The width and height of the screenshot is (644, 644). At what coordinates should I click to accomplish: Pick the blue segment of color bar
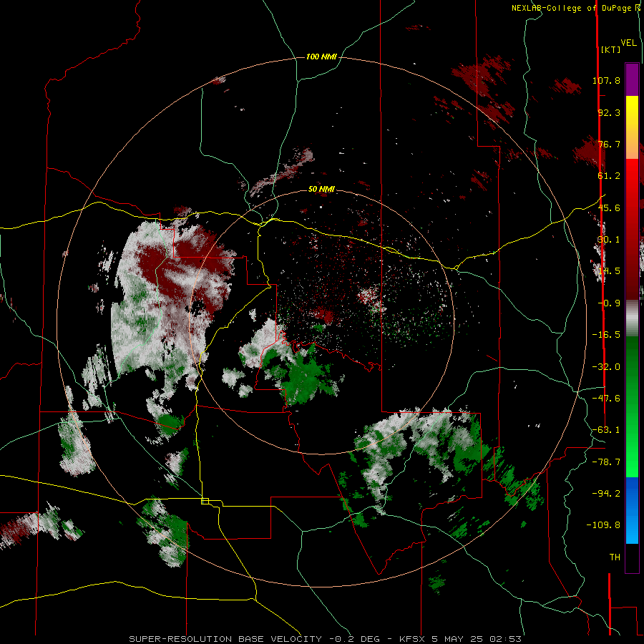[632, 510]
